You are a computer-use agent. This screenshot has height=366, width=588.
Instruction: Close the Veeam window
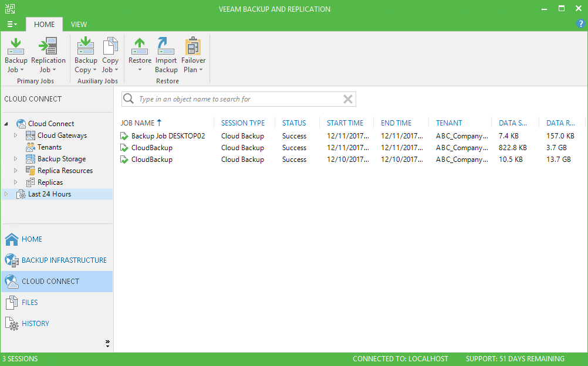tap(579, 9)
